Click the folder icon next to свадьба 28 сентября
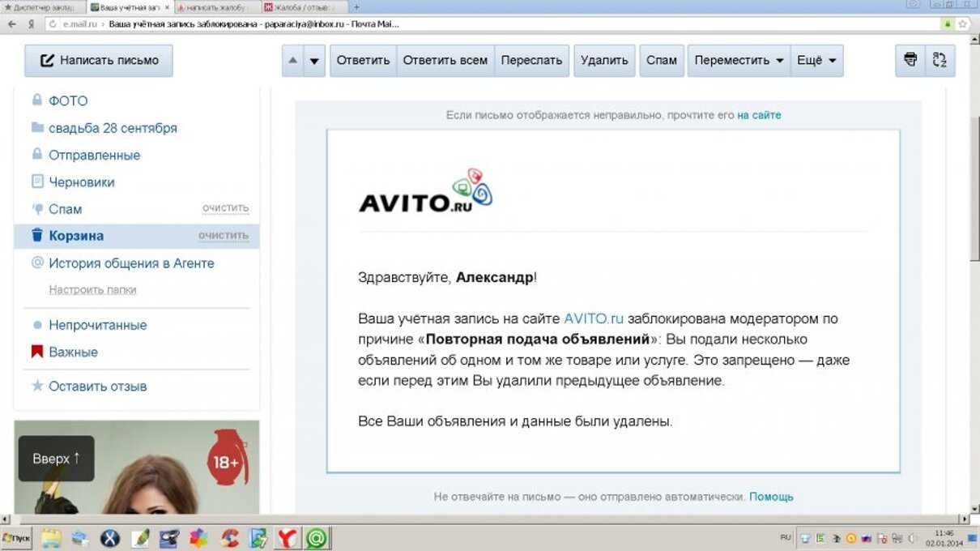980x551 pixels. click(x=37, y=128)
